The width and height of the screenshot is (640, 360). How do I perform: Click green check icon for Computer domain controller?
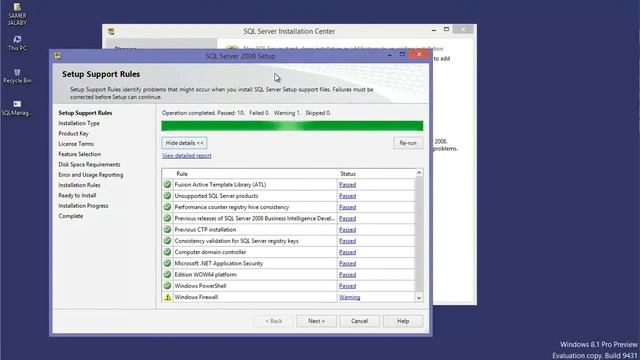pos(167,252)
